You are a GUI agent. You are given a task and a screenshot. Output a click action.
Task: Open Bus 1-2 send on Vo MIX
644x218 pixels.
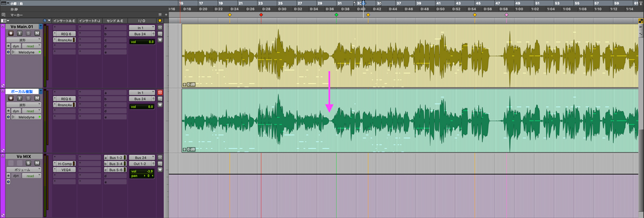(115, 157)
